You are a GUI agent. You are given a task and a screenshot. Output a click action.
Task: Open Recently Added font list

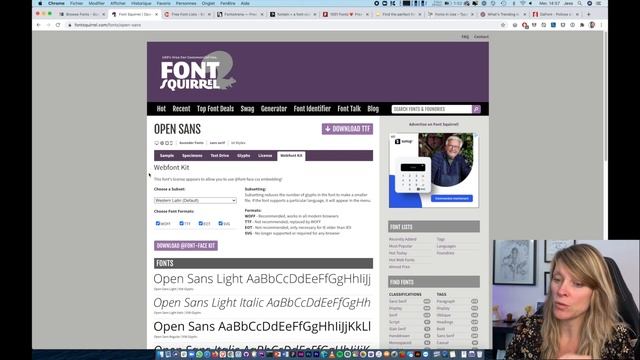tap(402, 239)
